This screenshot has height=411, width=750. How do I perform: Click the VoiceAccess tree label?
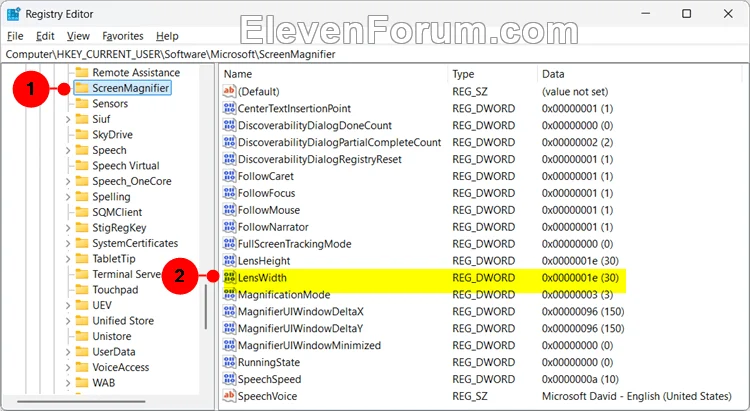click(x=121, y=367)
